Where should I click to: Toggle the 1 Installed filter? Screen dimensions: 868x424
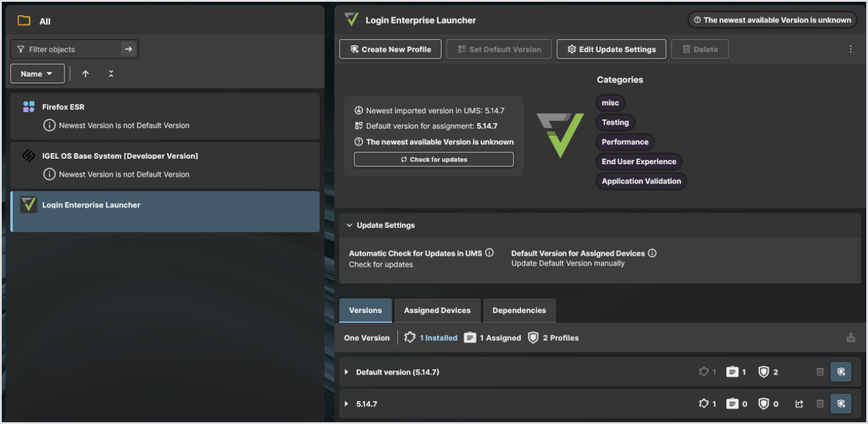tap(431, 338)
